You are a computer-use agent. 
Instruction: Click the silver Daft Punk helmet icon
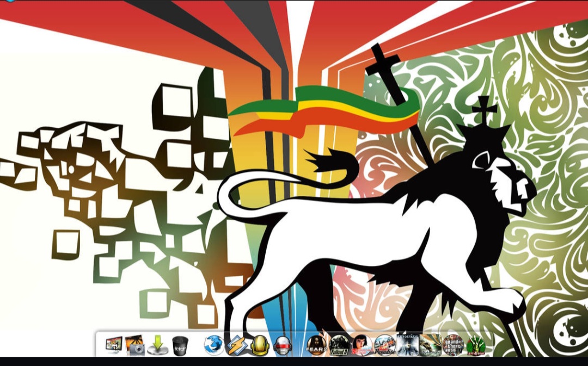pyautogui.click(x=283, y=345)
